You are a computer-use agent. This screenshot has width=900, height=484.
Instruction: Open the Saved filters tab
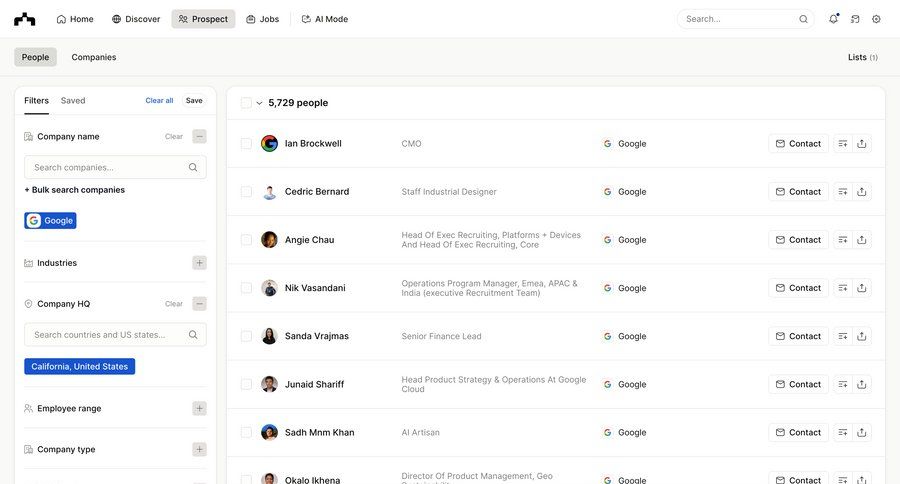(73, 100)
